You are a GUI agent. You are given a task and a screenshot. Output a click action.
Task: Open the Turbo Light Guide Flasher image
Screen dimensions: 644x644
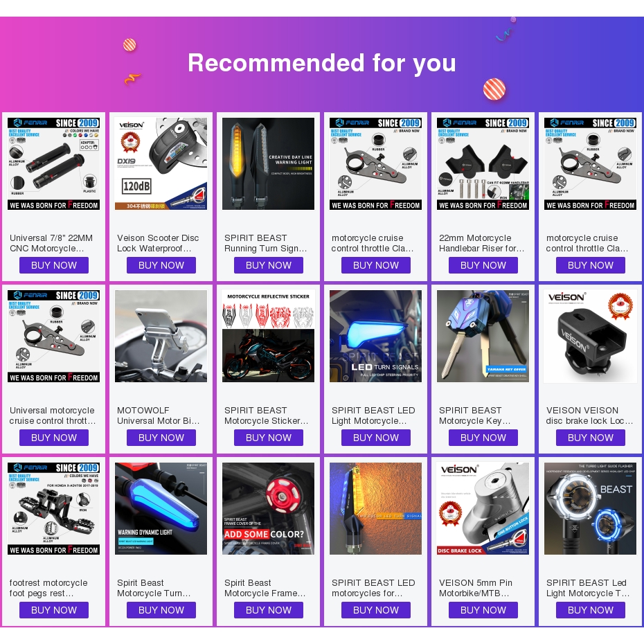[x=591, y=508]
